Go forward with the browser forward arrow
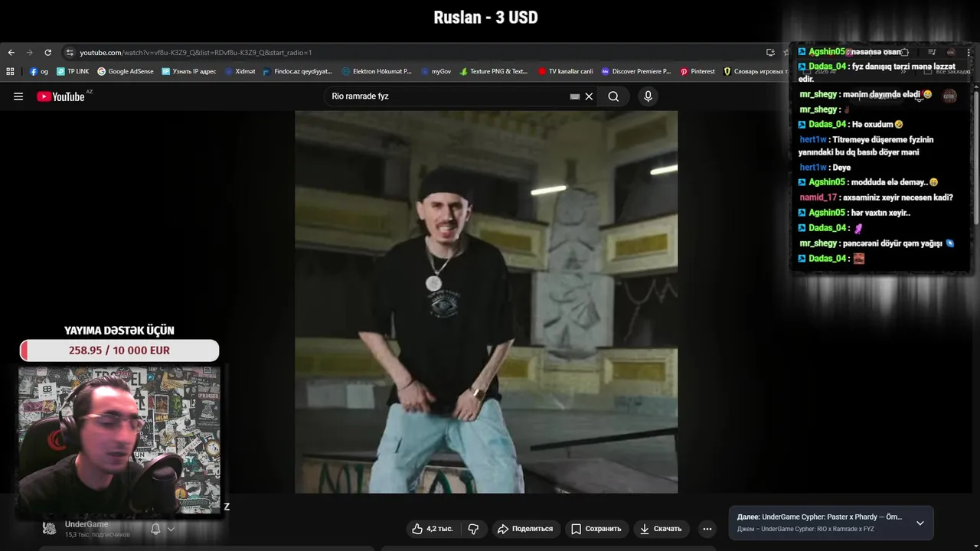Viewport: 980px width, 551px height. point(29,53)
